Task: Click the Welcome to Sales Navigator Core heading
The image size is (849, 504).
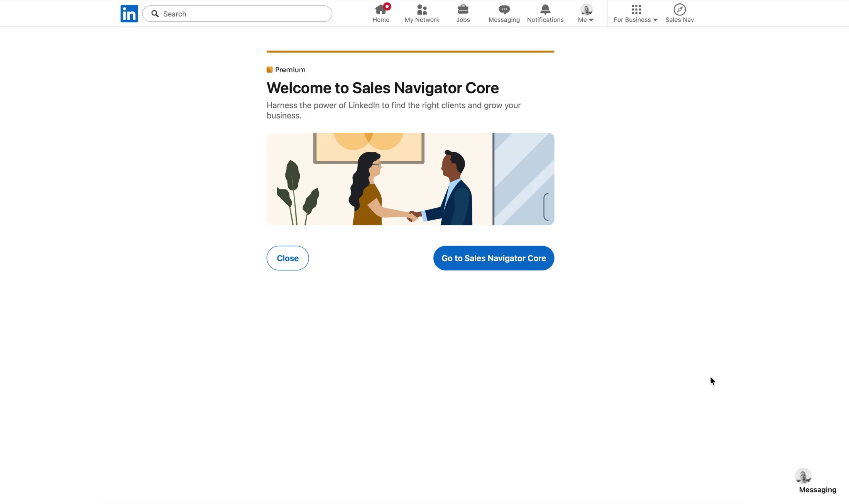Action: click(x=382, y=88)
